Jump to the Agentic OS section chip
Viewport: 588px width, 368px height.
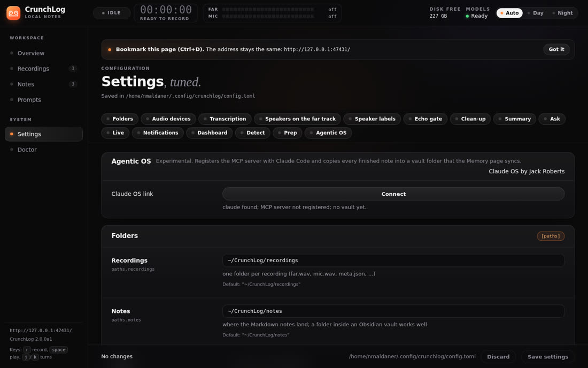click(x=328, y=133)
